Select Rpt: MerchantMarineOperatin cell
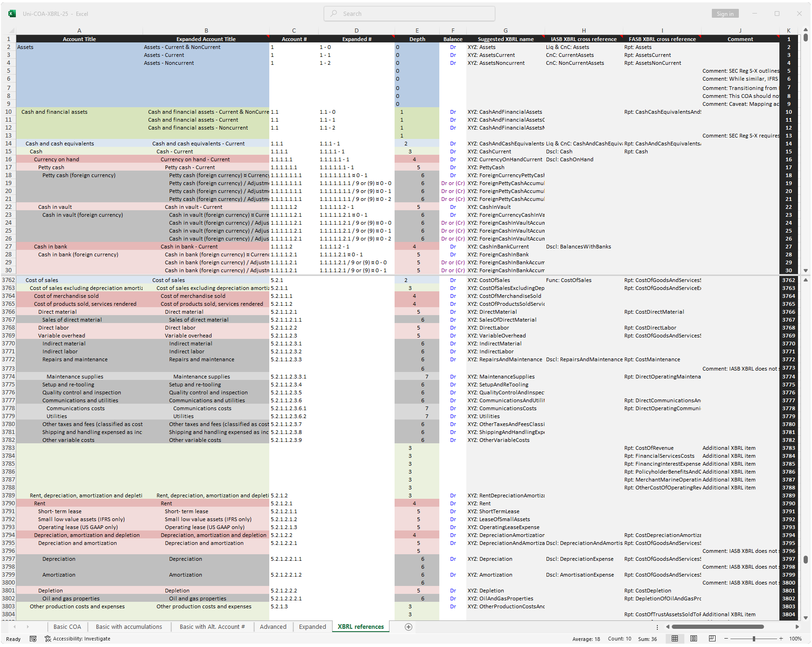Viewport: 812px width, 647px height. click(662, 480)
